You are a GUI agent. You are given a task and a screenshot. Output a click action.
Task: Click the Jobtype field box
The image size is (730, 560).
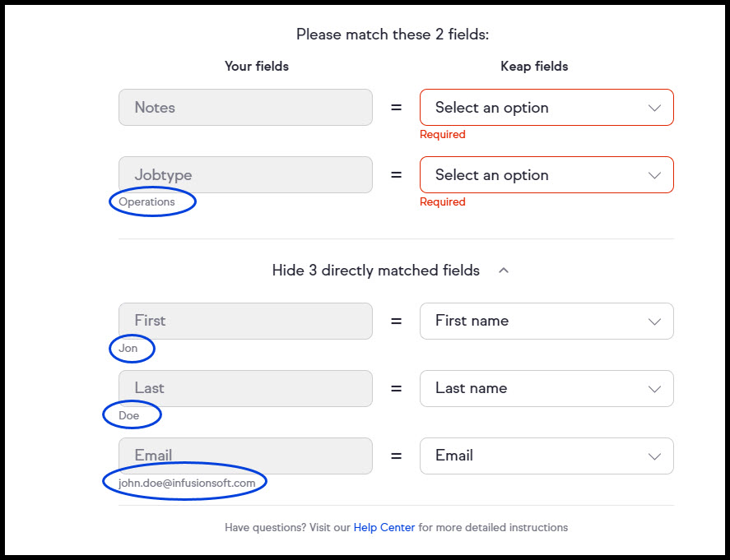click(245, 175)
